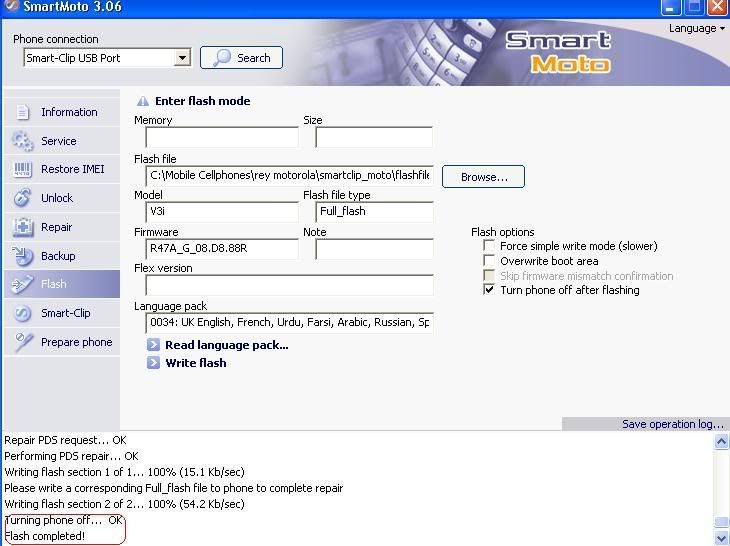Click the Size input field
The width and height of the screenshot is (730, 546).
(x=374, y=138)
